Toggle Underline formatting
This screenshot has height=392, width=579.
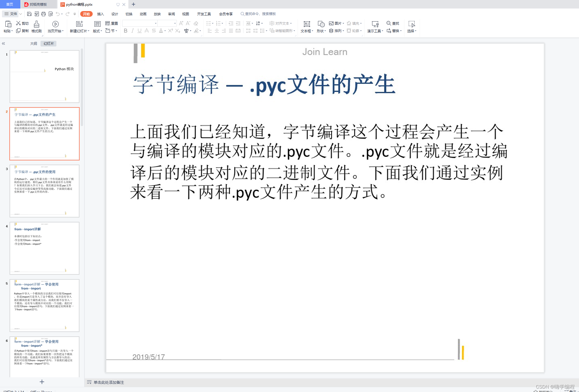pos(139,31)
